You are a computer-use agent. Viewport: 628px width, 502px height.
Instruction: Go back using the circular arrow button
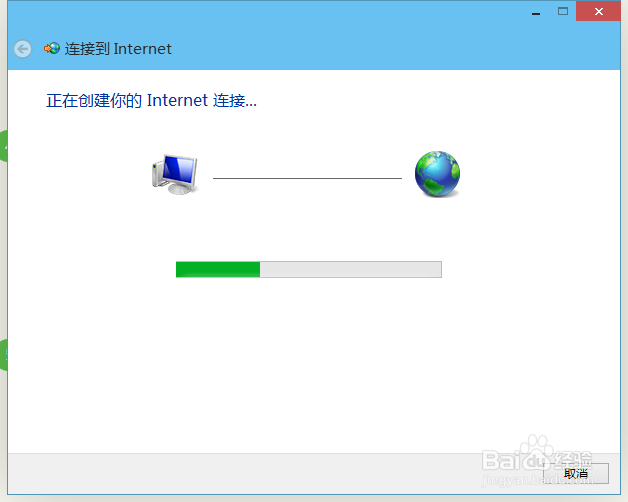pyautogui.click(x=22, y=49)
